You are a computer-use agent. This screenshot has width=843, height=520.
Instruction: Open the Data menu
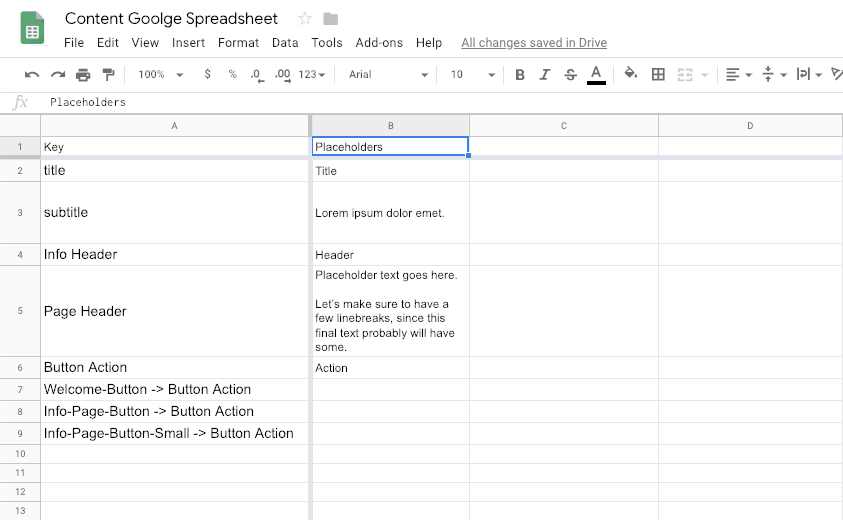pyautogui.click(x=285, y=42)
